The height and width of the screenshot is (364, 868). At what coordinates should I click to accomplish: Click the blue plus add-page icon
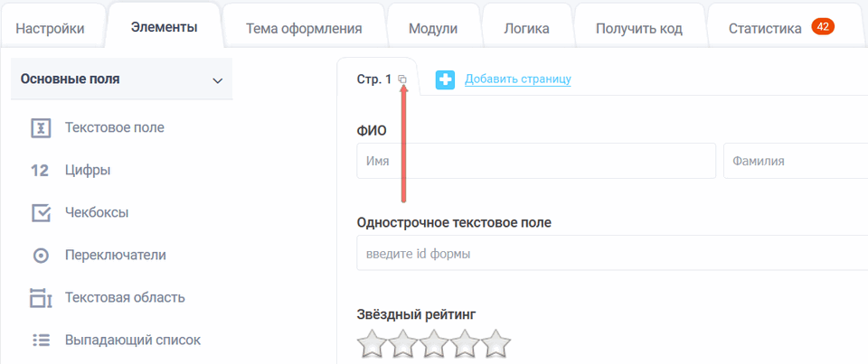click(x=445, y=79)
